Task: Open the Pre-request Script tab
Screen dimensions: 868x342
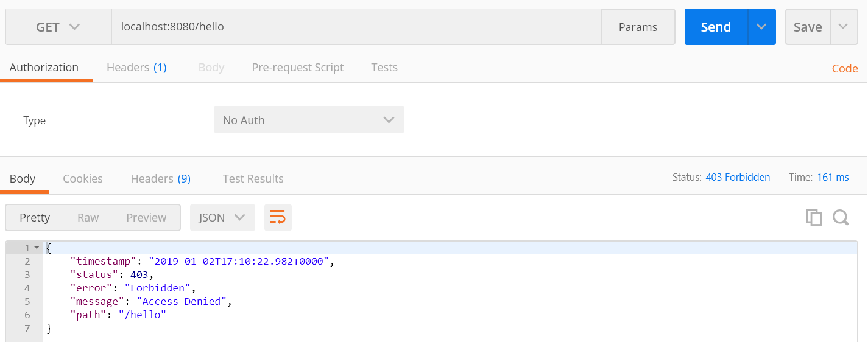Action: click(297, 68)
